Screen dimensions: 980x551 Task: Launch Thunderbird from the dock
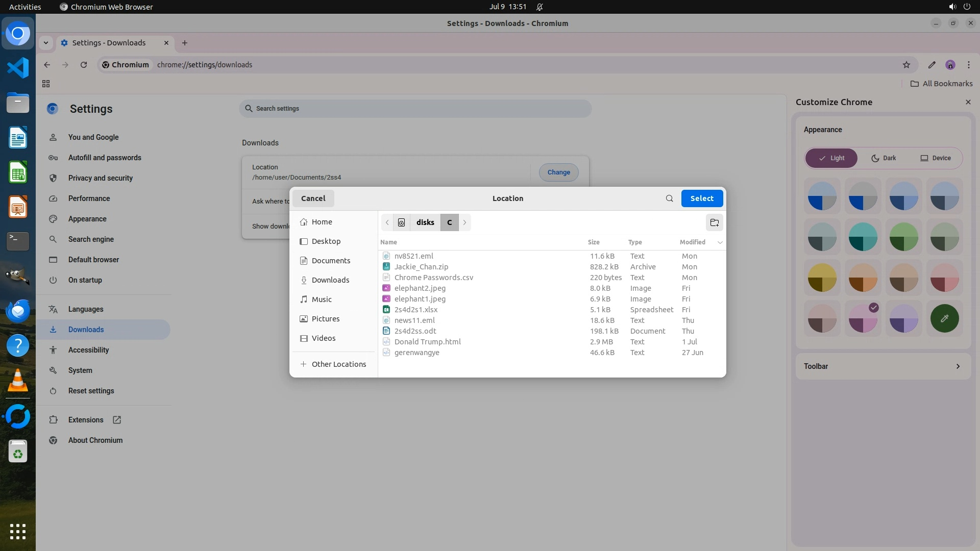click(18, 311)
